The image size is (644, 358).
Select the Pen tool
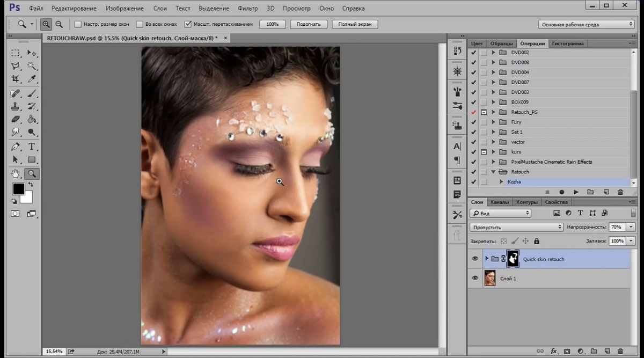point(16,147)
